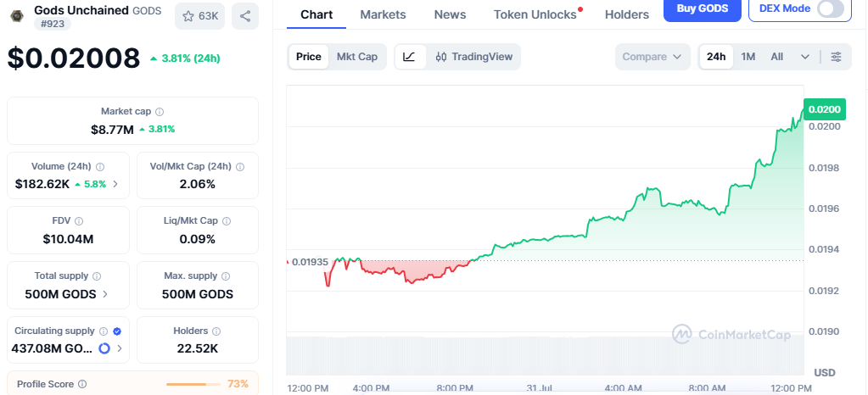Switch to TradingView candlestick chart

click(x=473, y=57)
